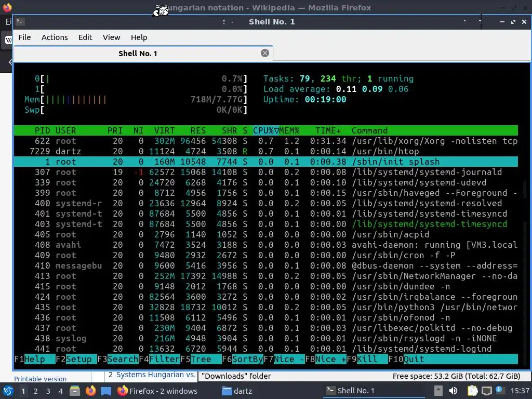The width and height of the screenshot is (532, 399).
Task: Select the /sbin/init splash process row
Action: coord(266,162)
